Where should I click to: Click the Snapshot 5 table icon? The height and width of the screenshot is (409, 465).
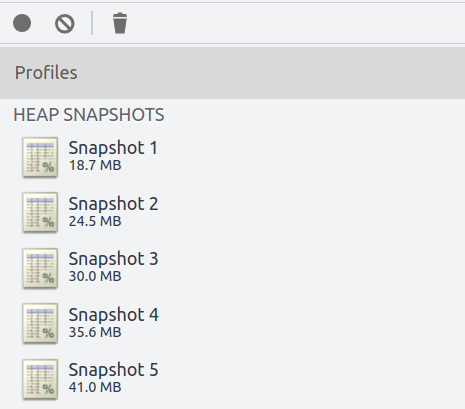pyautogui.click(x=40, y=379)
